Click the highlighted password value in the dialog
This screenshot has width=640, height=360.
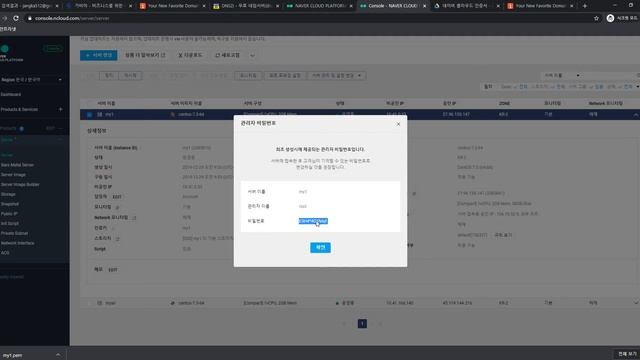[x=313, y=221]
